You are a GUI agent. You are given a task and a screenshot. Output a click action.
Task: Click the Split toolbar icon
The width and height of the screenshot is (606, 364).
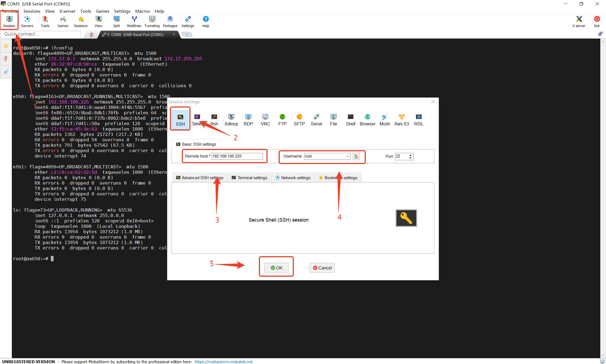[x=117, y=22]
